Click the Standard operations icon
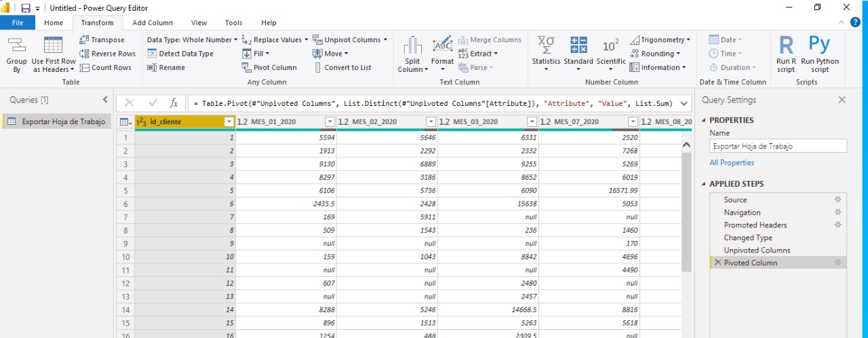 click(x=578, y=45)
